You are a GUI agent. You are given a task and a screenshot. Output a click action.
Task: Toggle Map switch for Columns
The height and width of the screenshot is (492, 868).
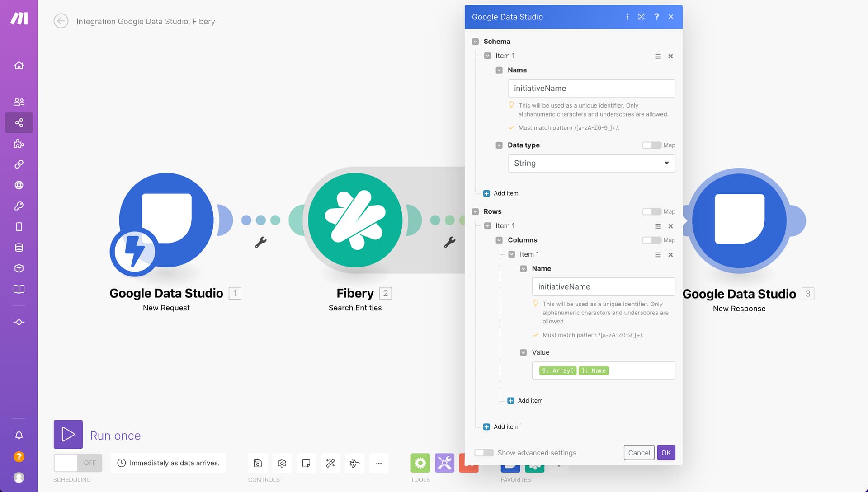tap(651, 240)
